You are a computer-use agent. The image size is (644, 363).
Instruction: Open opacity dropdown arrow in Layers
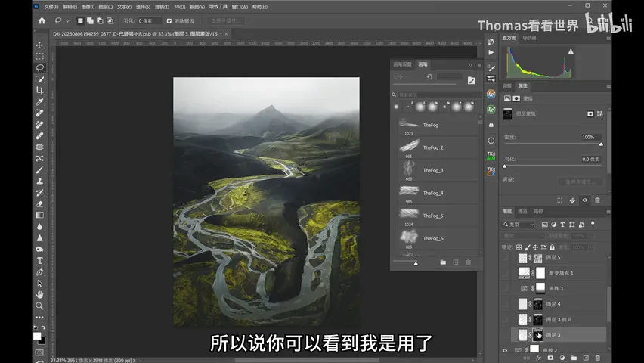click(591, 236)
